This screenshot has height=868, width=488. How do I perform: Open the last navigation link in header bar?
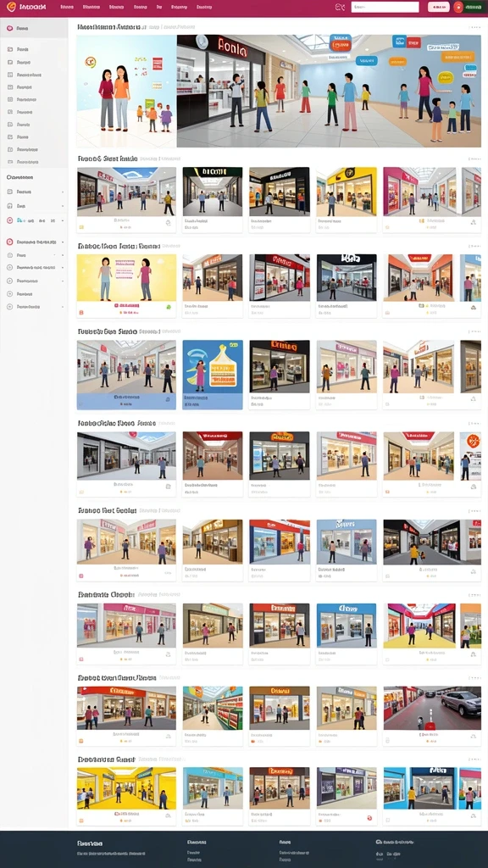(x=204, y=7)
